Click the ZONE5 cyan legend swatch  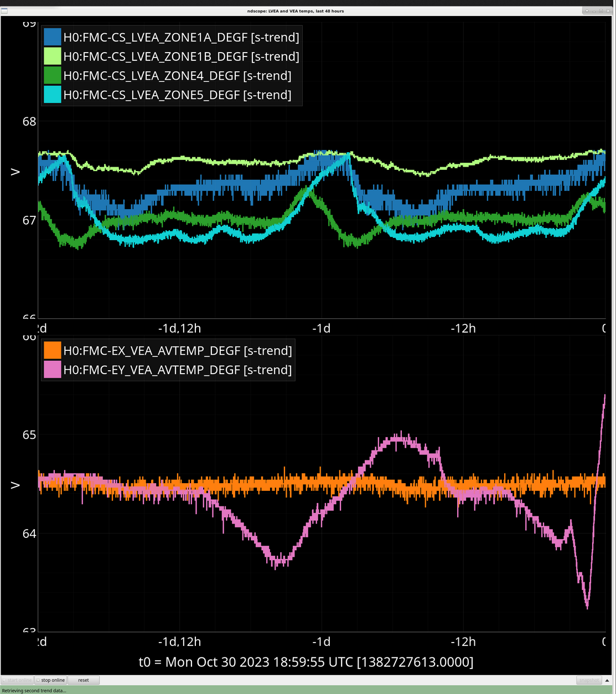coord(52,95)
